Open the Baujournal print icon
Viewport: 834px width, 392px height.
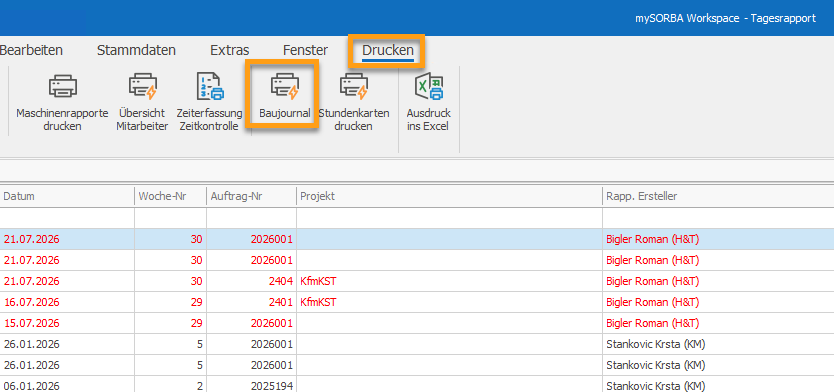click(x=285, y=86)
